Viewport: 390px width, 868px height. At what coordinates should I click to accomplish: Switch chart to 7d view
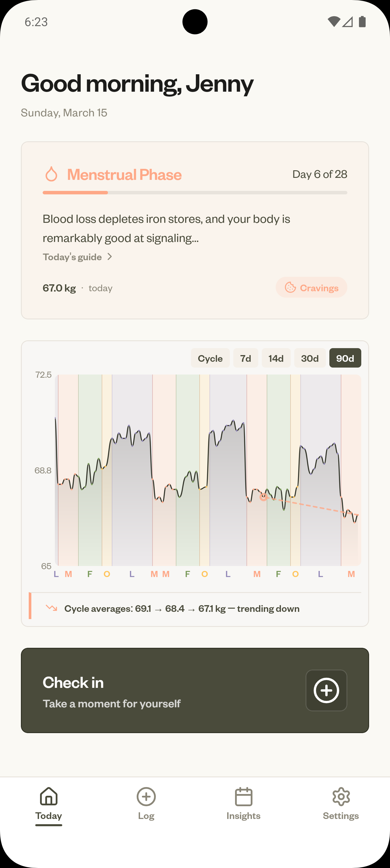pyautogui.click(x=246, y=358)
